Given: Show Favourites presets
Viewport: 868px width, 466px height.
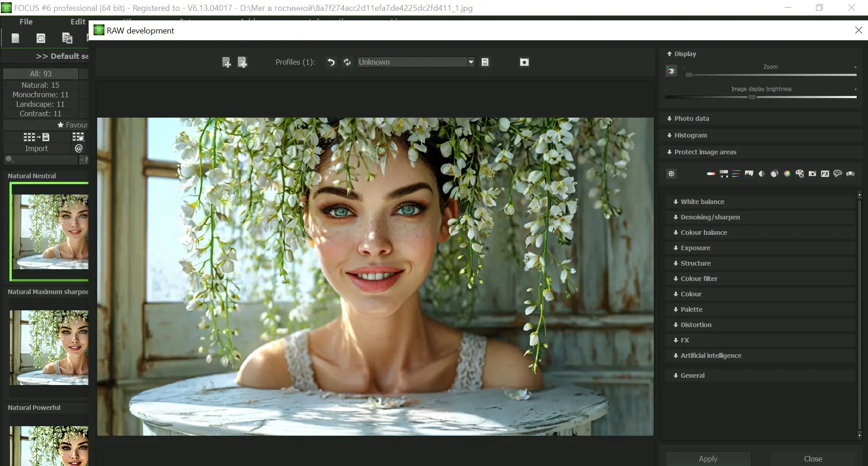Looking at the screenshot, I should point(46,125).
